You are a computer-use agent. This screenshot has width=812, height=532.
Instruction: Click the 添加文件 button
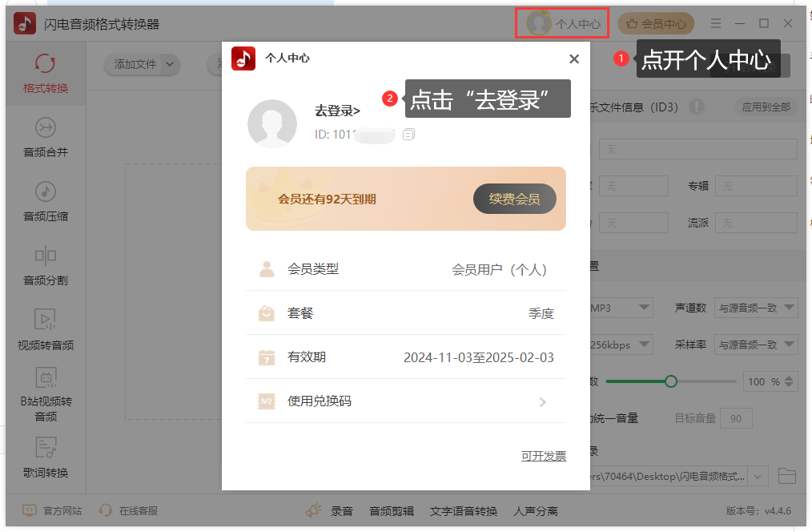tap(135, 64)
